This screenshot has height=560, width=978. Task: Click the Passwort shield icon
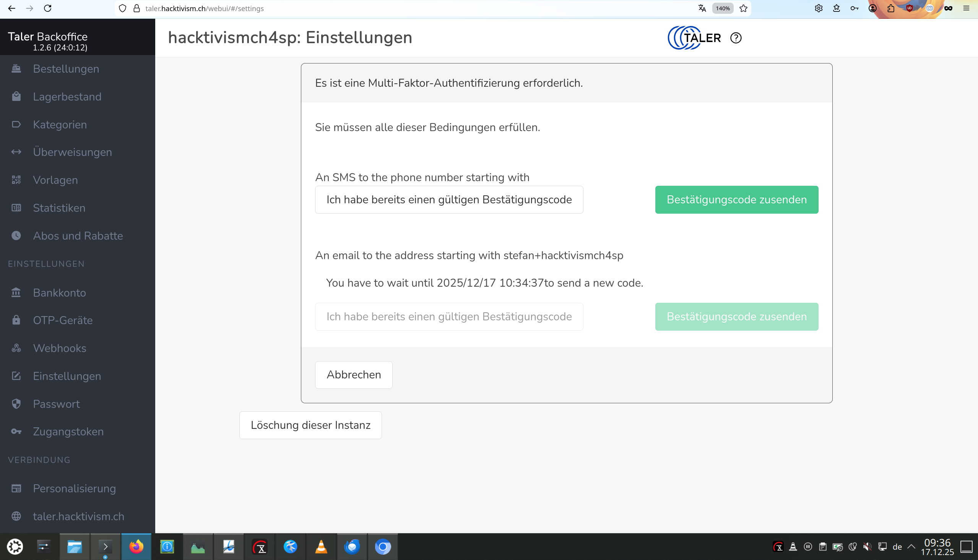(16, 404)
